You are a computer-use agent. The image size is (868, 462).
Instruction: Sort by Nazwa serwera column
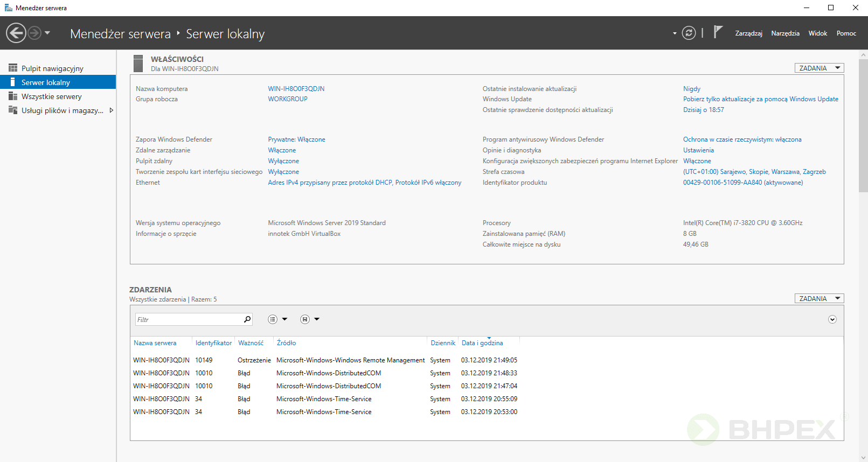click(155, 343)
